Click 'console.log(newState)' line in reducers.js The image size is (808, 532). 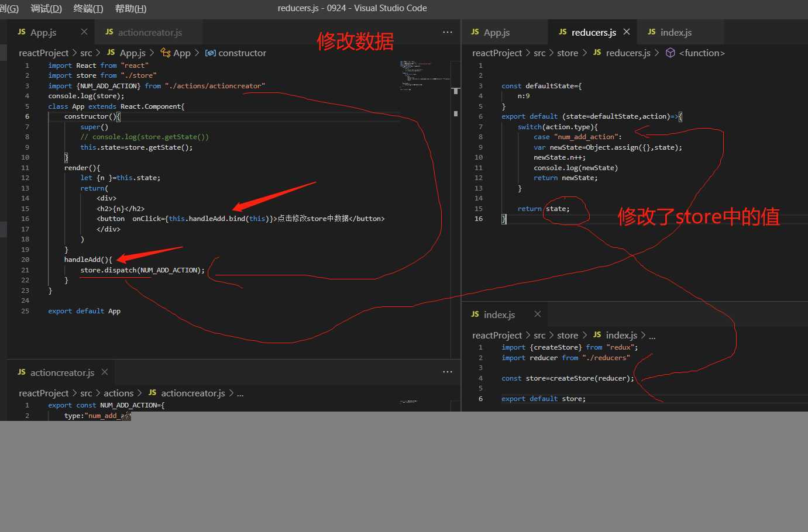[x=576, y=168]
